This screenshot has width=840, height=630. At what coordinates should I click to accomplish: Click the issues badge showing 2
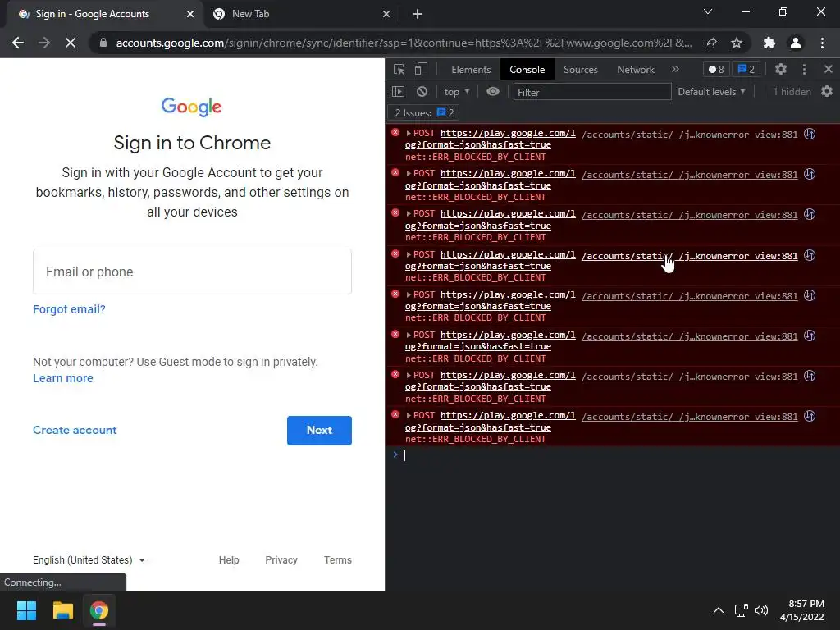pos(746,69)
